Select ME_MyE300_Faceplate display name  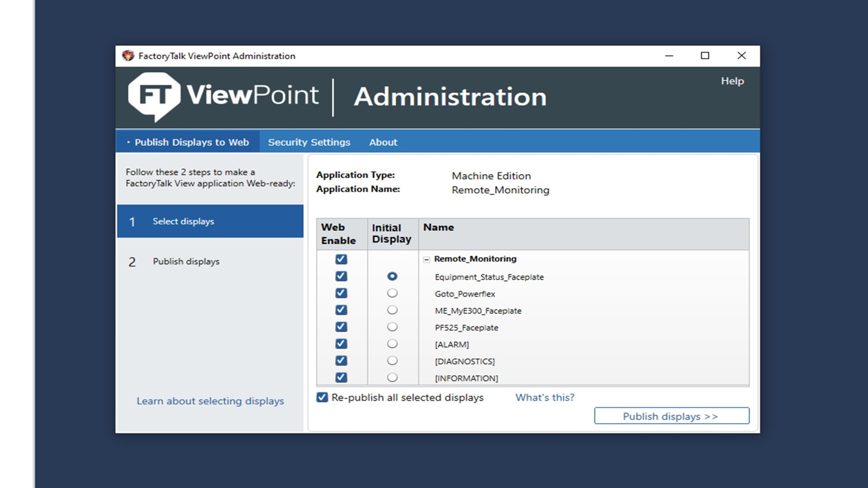[x=478, y=311]
